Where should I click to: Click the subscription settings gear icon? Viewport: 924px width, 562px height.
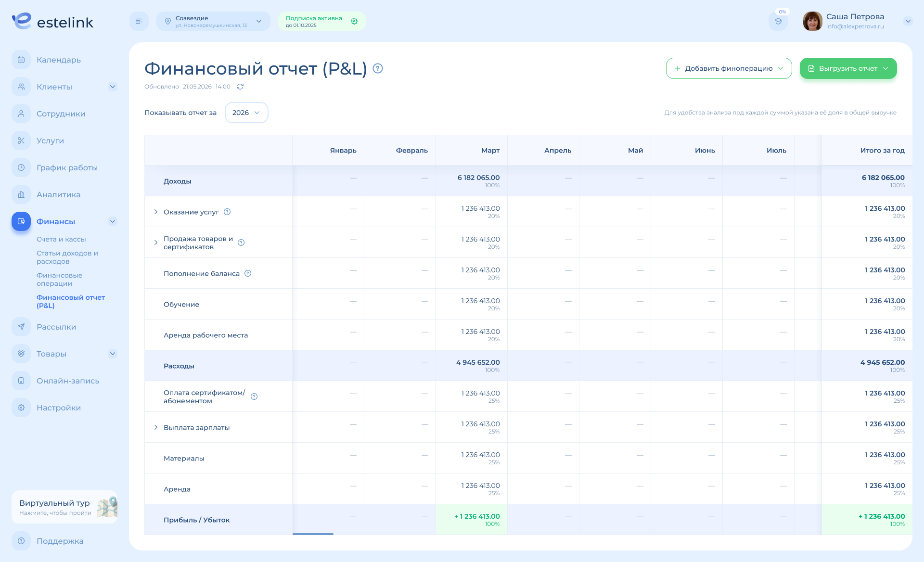click(354, 21)
